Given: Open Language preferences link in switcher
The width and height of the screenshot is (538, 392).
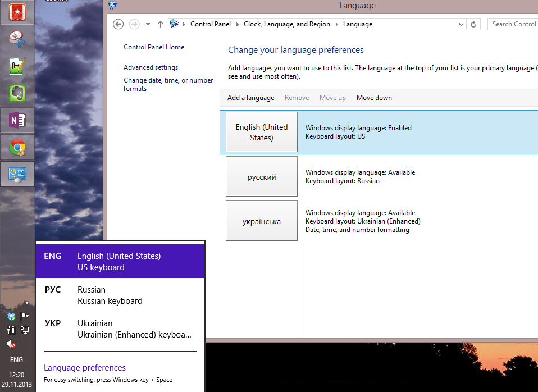Looking at the screenshot, I should click(85, 368).
